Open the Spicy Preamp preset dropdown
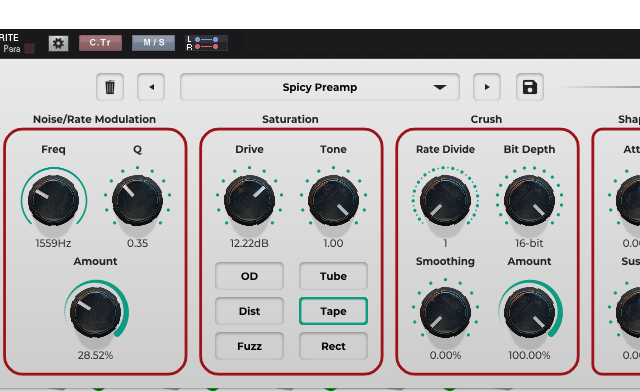This screenshot has width=640, height=392. [320, 87]
